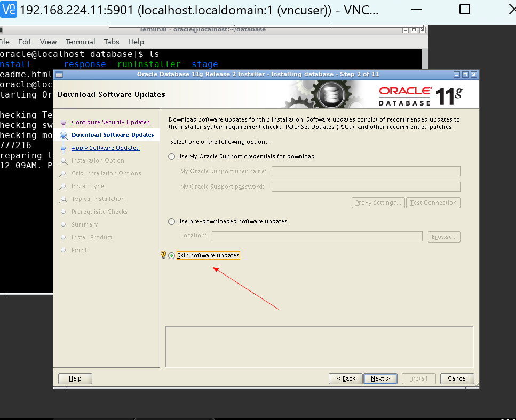Image resolution: width=516 pixels, height=420 pixels.
Task: Click installer window menu icon in title bar
Action: click(x=59, y=75)
